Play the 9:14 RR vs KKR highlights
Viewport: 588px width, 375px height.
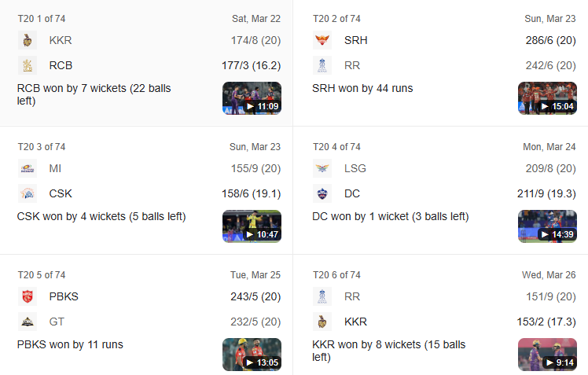[547, 355]
